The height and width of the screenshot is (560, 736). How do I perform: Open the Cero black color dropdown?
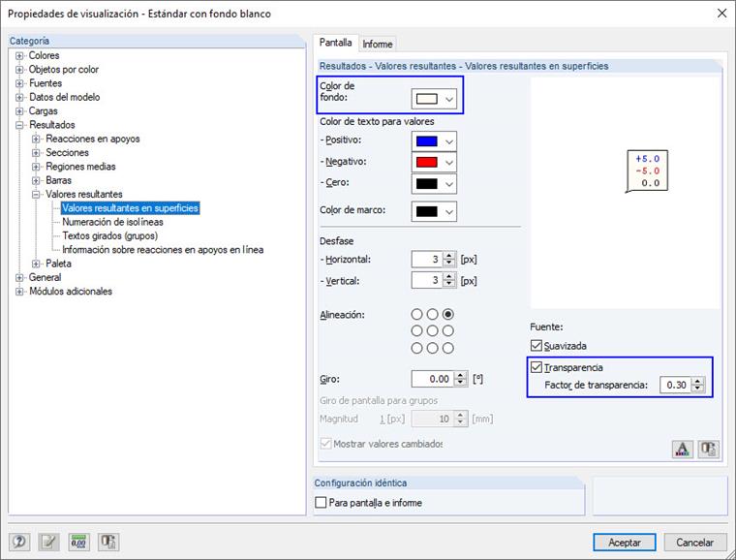434,183
